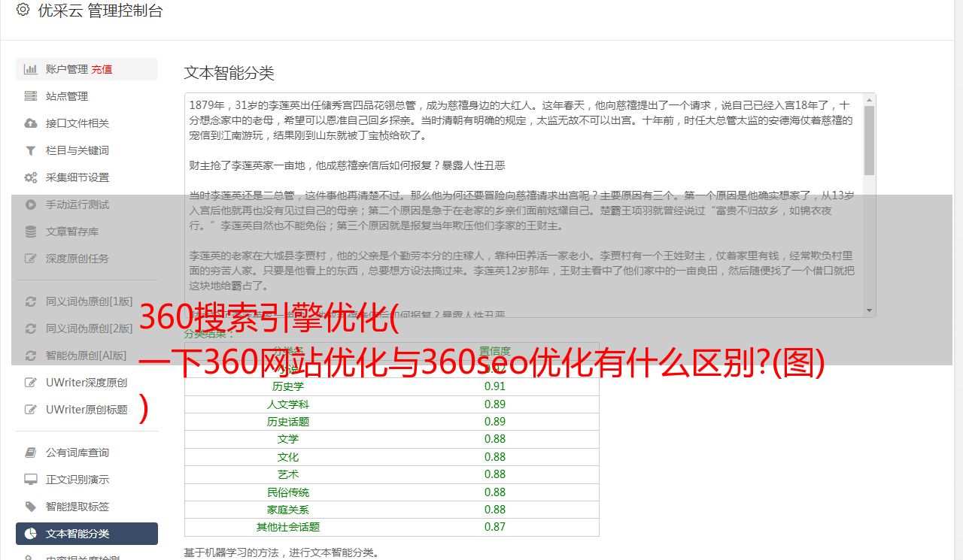Click the edit icon for UWriter深度原创
This screenshot has width=963, height=560.
click(31, 383)
